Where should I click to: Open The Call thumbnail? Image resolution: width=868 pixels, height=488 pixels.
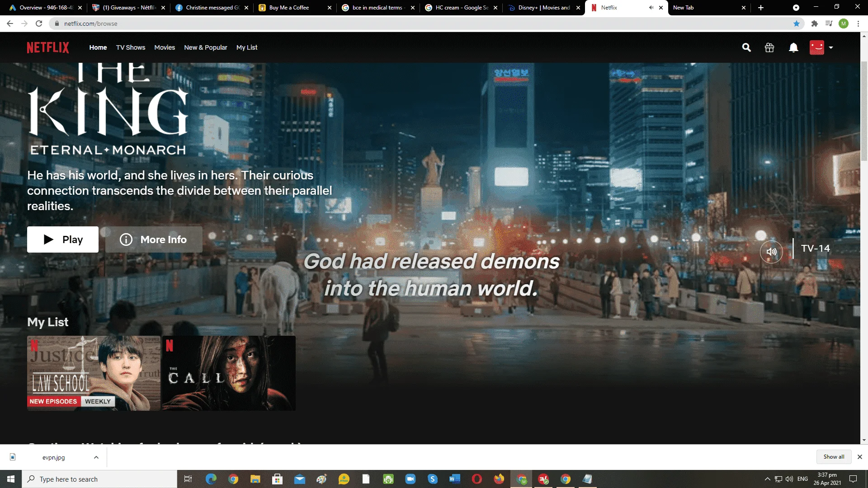tap(229, 373)
